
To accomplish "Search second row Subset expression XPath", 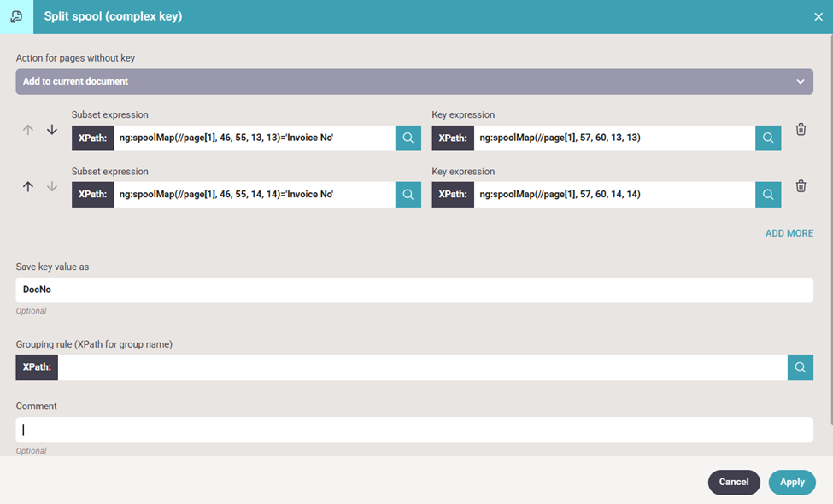I will (408, 195).
